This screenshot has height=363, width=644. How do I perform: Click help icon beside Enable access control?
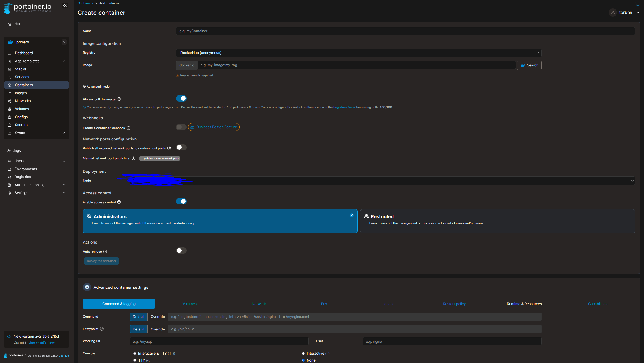tap(119, 202)
